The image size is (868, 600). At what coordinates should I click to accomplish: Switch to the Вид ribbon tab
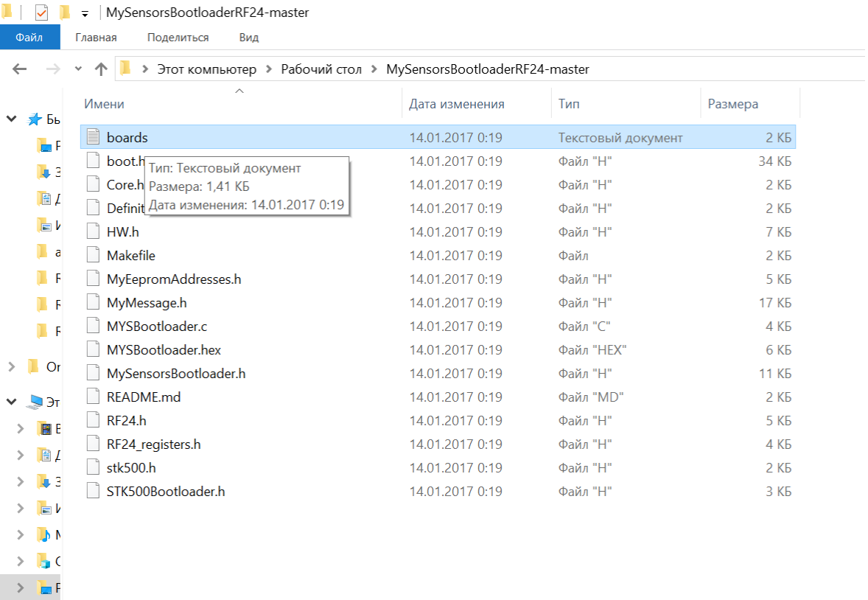point(249,37)
